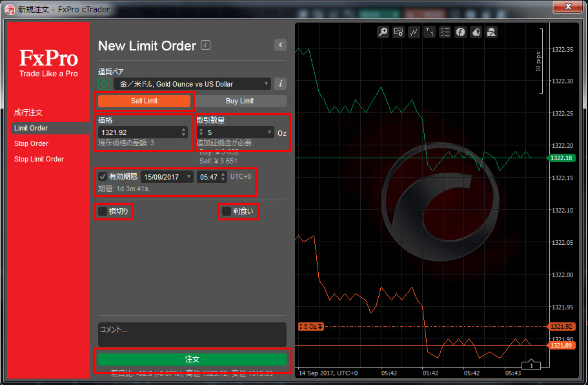Viewport: 588px width, 385px height.
Task: Enable the 損切り stop loss checkbox
Action: click(103, 211)
